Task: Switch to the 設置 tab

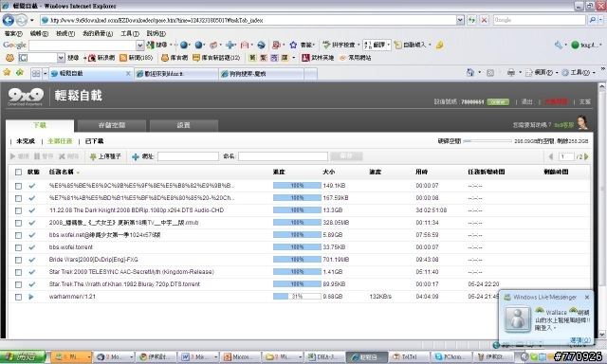Action: coord(183,125)
